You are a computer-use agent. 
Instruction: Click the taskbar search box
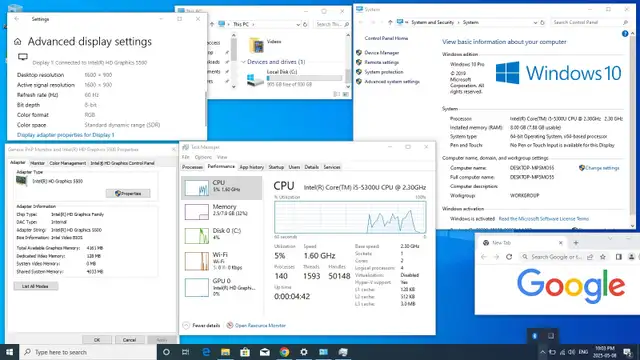click(89, 352)
